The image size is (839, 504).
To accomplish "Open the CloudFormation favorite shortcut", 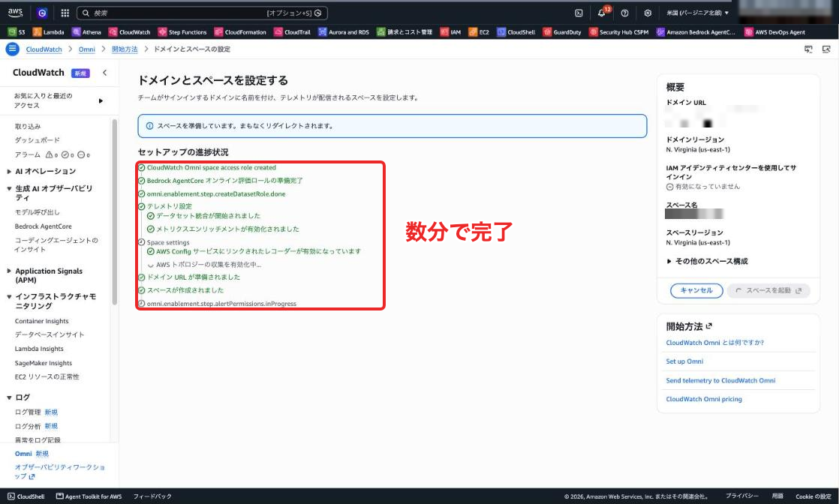I will [x=240, y=32].
